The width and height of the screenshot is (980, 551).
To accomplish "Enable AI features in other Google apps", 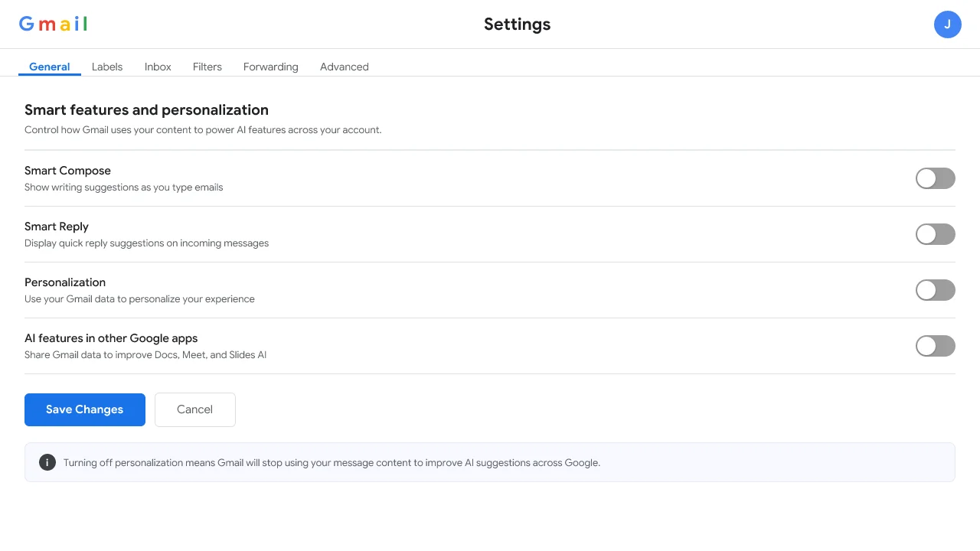I will tap(936, 346).
